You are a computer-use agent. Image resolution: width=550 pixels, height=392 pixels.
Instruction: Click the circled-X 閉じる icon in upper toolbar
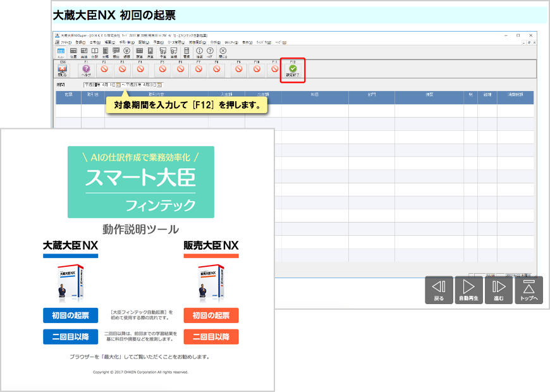pyautogui.click(x=223, y=52)
